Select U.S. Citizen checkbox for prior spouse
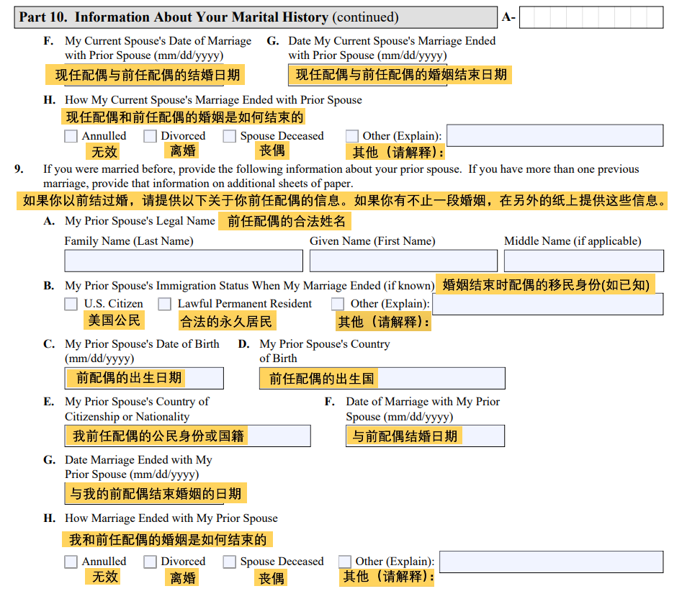700x599 pixels. [x=71, y=304]
